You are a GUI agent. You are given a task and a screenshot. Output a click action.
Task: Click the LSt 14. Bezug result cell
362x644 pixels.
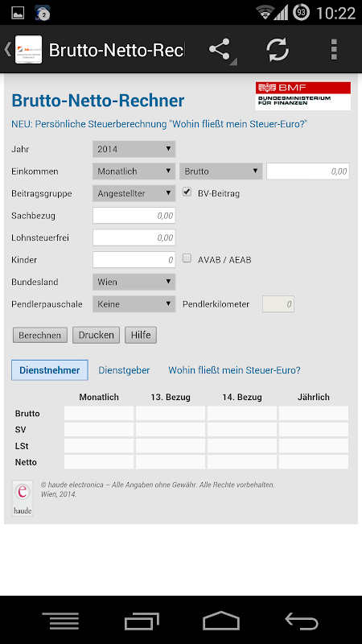pyautogui.click(x=242, y=446)
